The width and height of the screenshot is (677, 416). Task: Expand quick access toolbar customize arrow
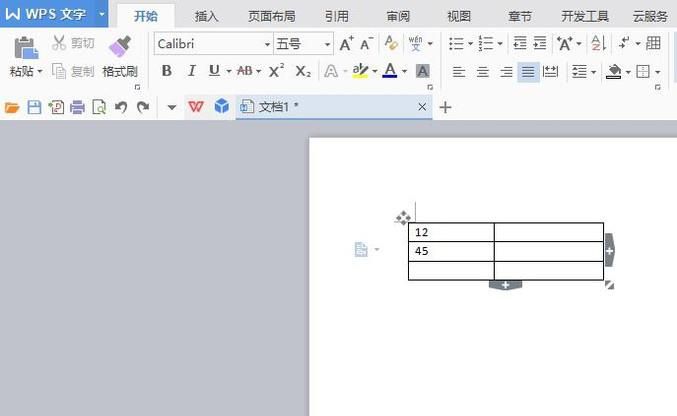[x=172, y=107]
